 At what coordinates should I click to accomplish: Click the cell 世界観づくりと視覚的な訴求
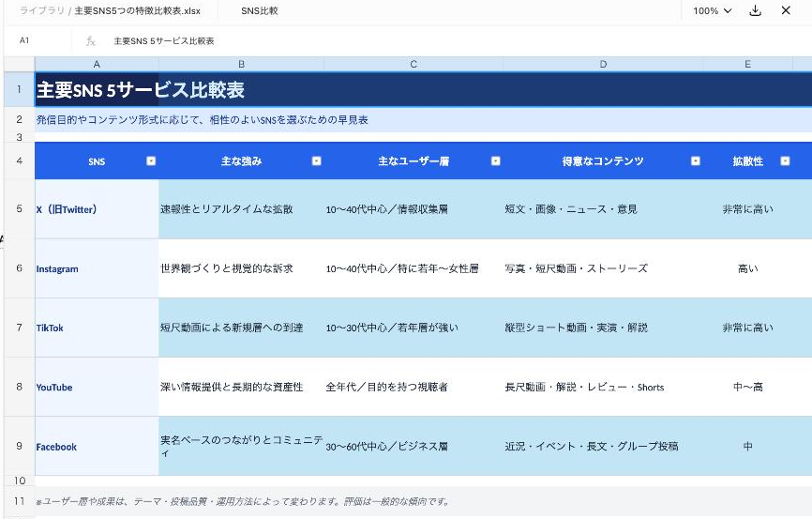coord(241,268)
